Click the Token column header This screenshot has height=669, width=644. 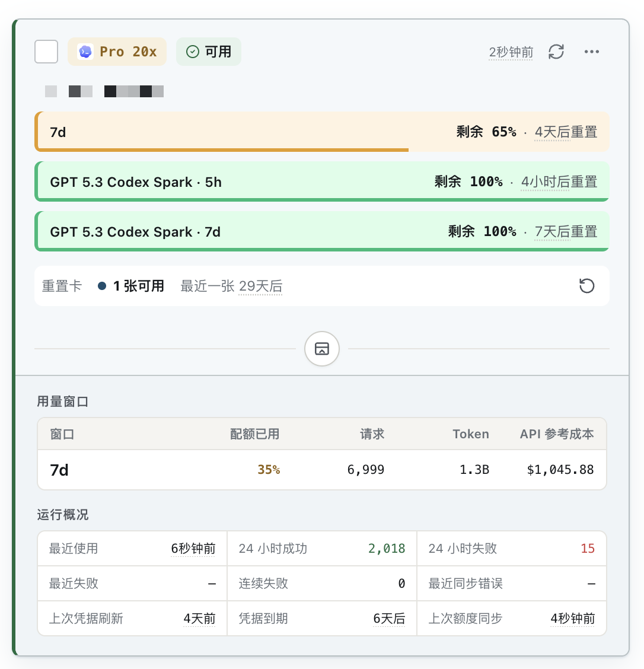point(471,434)
